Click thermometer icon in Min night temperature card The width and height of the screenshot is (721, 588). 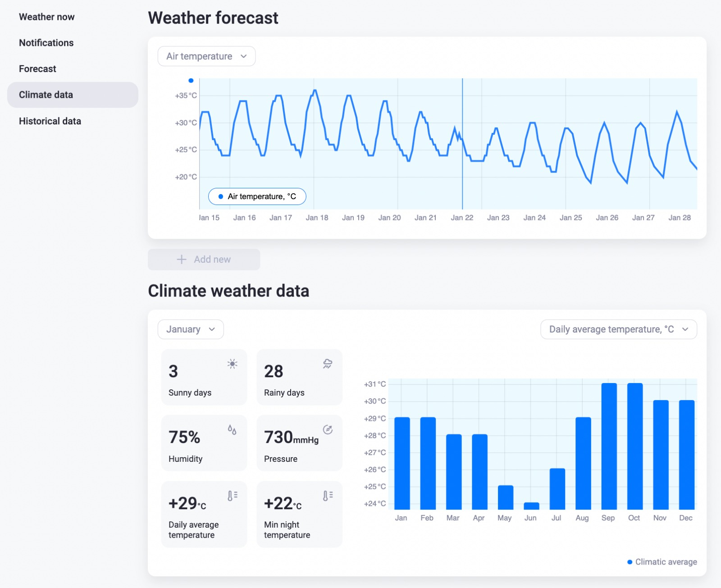(328, 496)
